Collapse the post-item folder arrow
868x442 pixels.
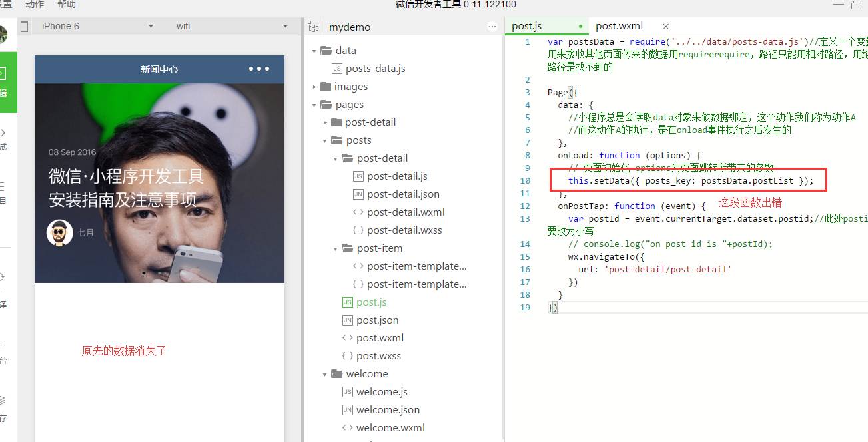pos(335,248)
